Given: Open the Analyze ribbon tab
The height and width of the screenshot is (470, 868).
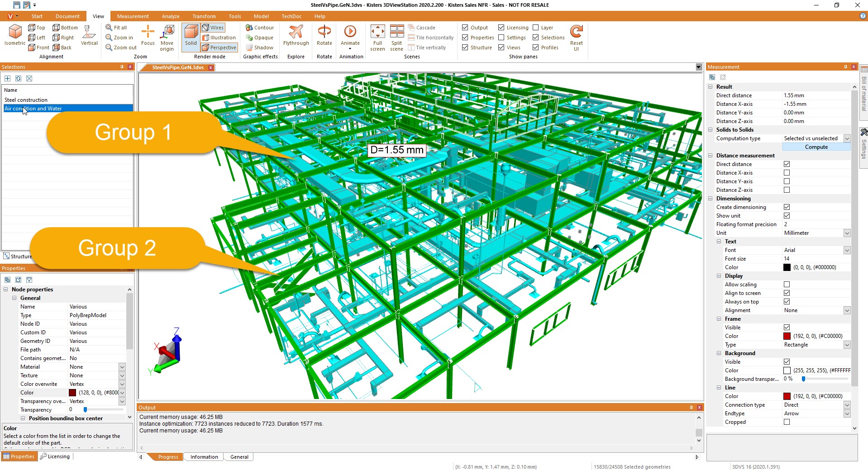Looking at the screenshot, I should pos(171,16).
